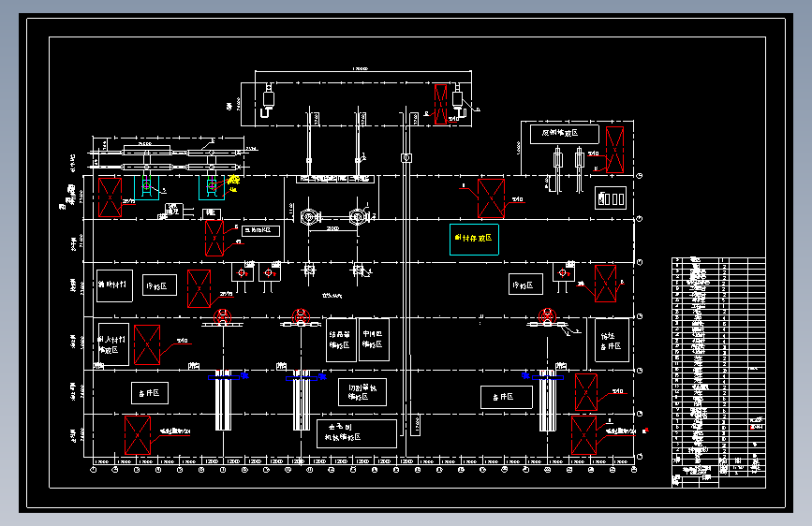The width and height of the screenshot is (812, 526).
Task: Select second small square machine with red circle
Action: (270, 273)
